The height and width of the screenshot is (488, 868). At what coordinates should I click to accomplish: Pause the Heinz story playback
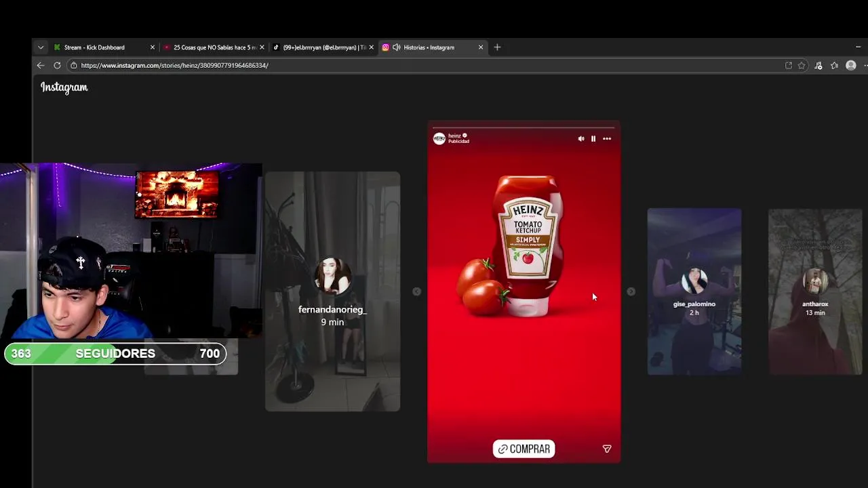[593, 138]
